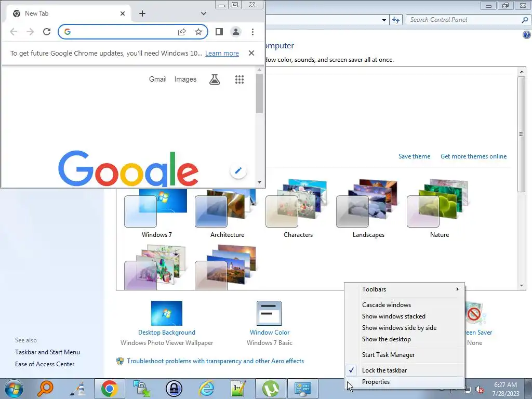Open the Chrome profile avatar
The image size is (532, 399).
pos(235,32)
